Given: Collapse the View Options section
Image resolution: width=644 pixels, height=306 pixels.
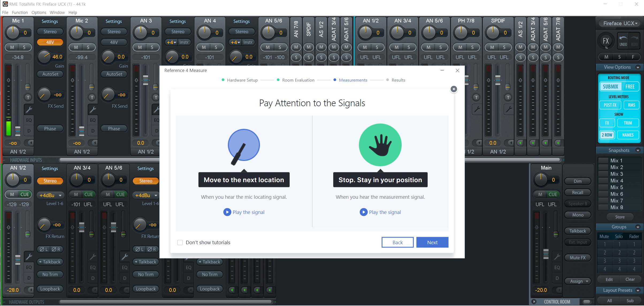Looking at the screenshot, I should [x=638, y=67].
